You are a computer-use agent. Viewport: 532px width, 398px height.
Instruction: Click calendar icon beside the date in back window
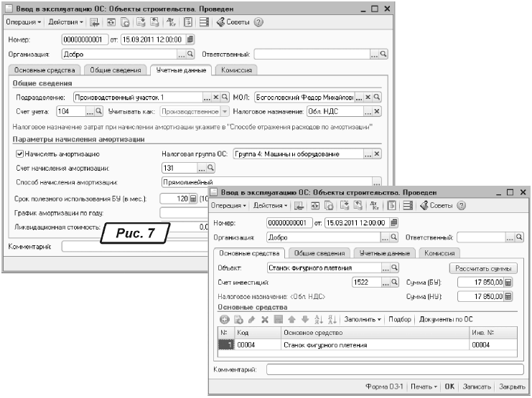190,39
